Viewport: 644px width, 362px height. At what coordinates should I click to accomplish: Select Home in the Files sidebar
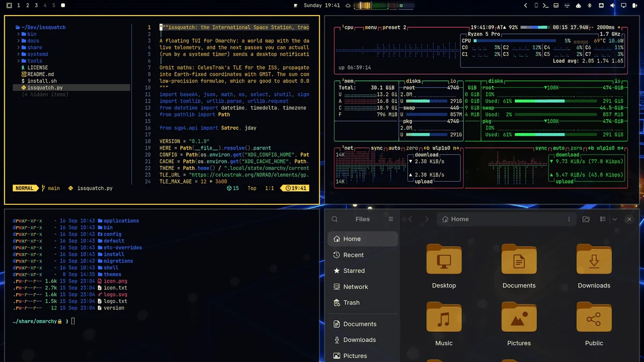click(363, 239)
